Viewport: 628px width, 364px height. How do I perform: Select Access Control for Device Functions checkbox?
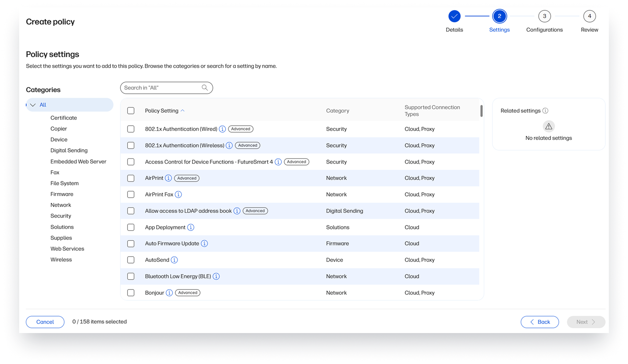point(131,162)
